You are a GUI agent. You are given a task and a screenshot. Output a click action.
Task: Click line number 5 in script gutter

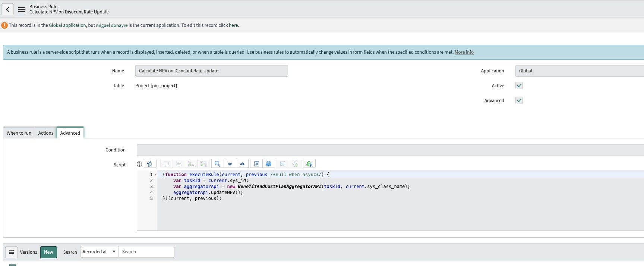151,198
